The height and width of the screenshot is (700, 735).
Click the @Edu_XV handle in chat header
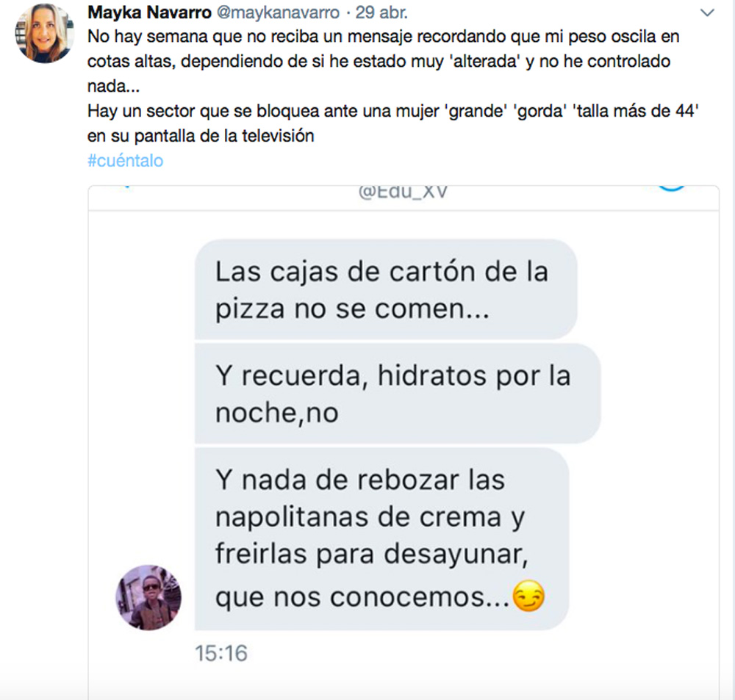point(403,192)
